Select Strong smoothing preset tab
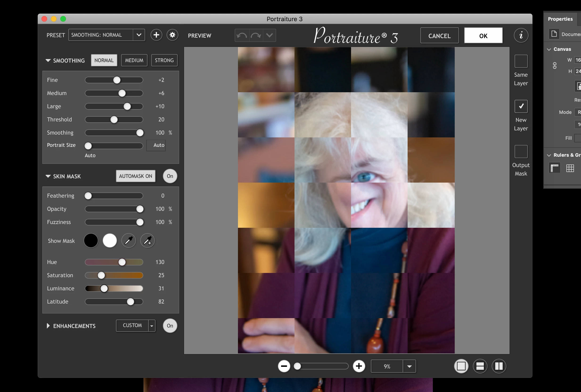The width and height of the screenshot is (581, 392). click(x=164, y=60)
